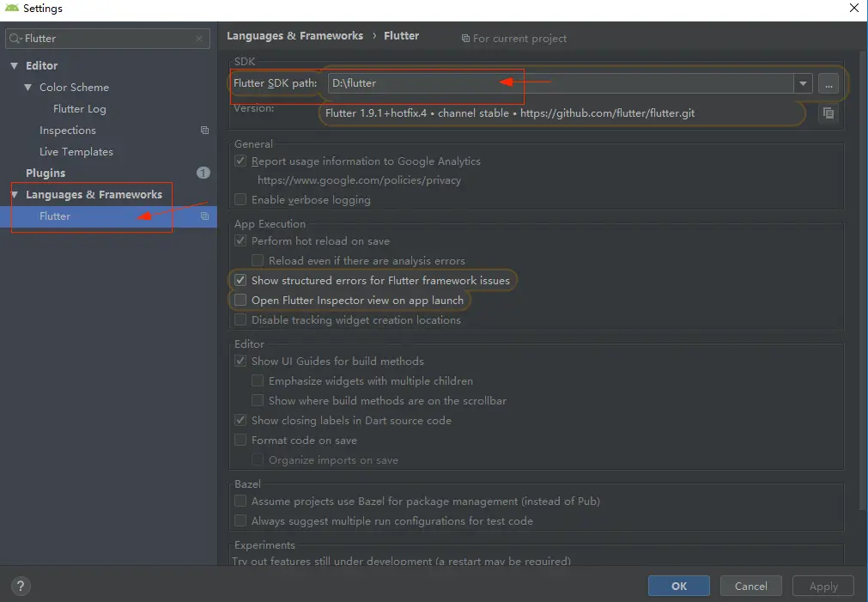Open the Flutter SDK path dropdown arrow
This screenshot has height=602, width=868.
[x=803, y=83]
